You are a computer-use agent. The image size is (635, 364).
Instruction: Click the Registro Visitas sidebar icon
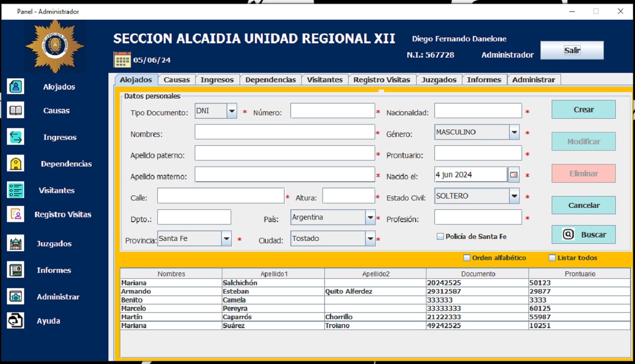pyautogui.click(x=16, y=214)
